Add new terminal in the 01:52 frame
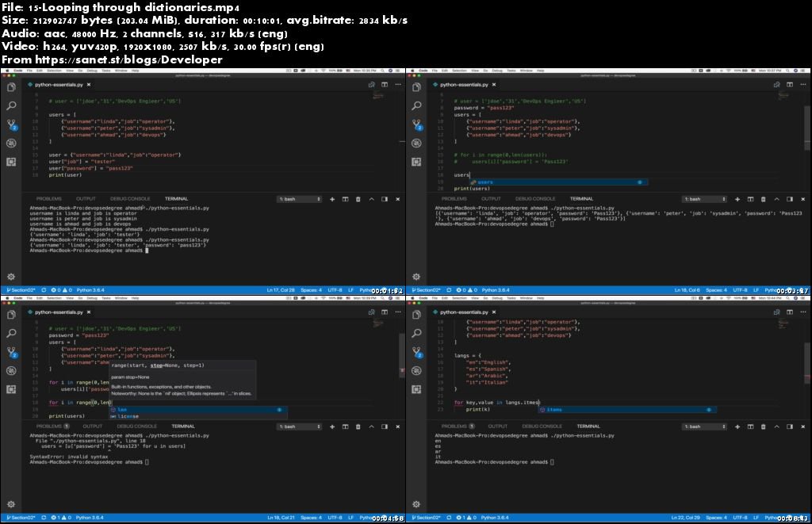The image size is (812, 524). pyautogui.click(x=332, y=199)
